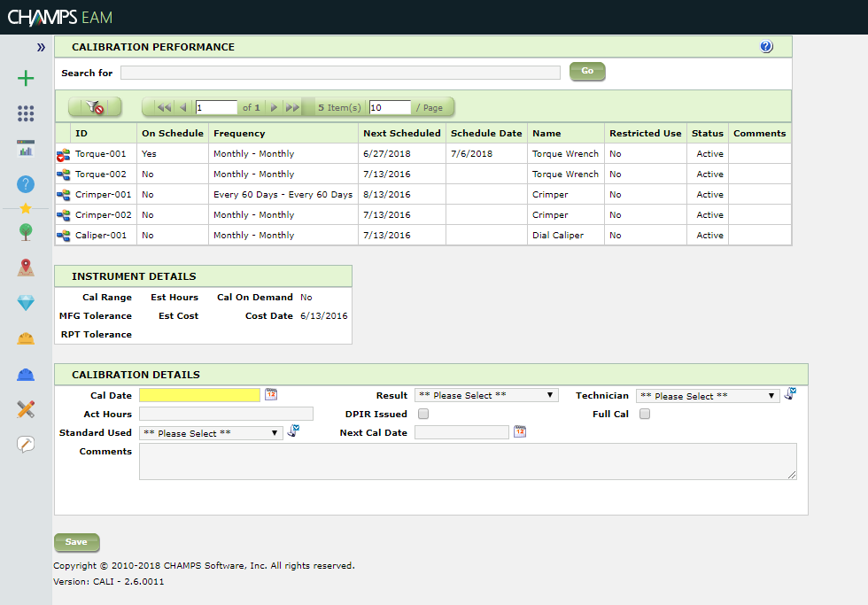This screenshot has height=605, width=868.
Task: Click the Frequency column header
Action: coord(239,133)
